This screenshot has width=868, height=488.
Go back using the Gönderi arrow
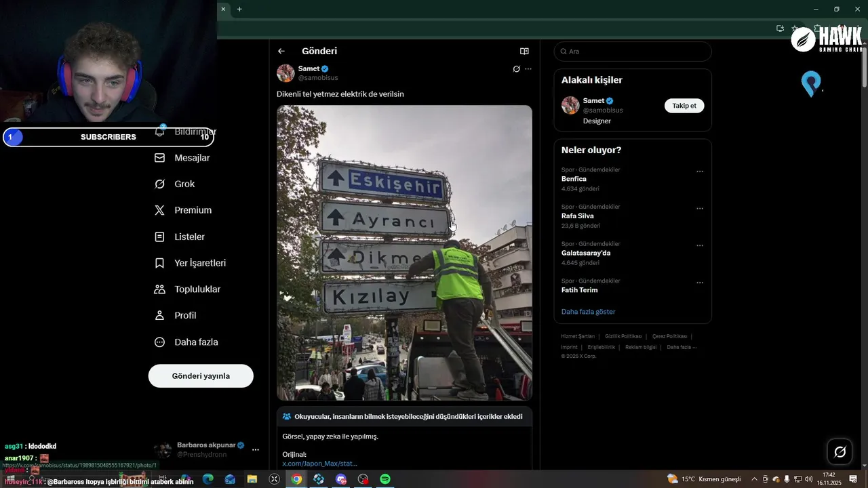coord(281,51)
